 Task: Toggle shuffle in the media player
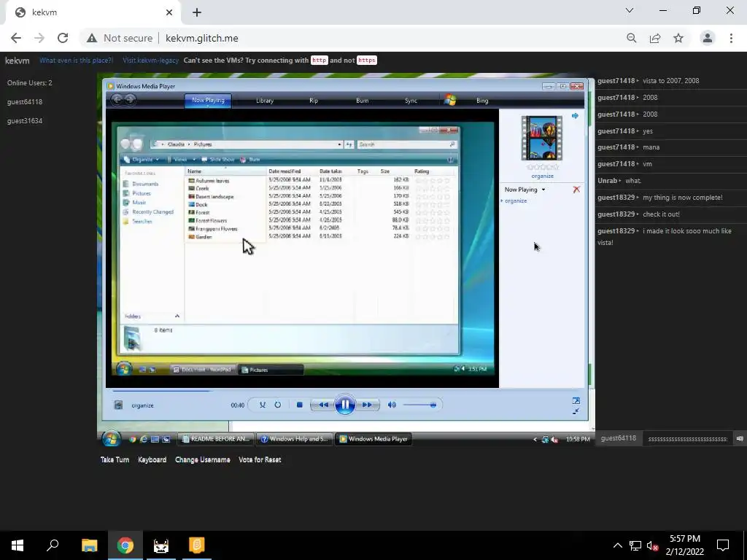[x=262, y=405]
